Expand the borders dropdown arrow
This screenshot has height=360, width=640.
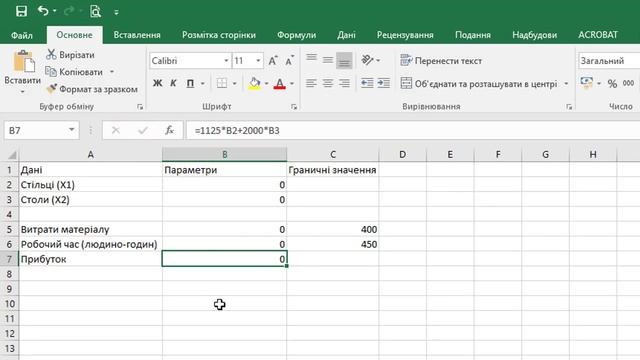[235, 84]
